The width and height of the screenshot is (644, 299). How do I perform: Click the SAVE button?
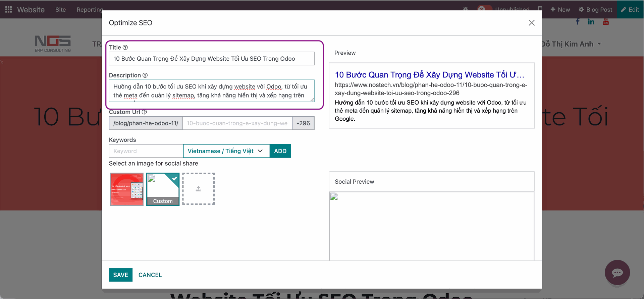(x=120, y=275)
